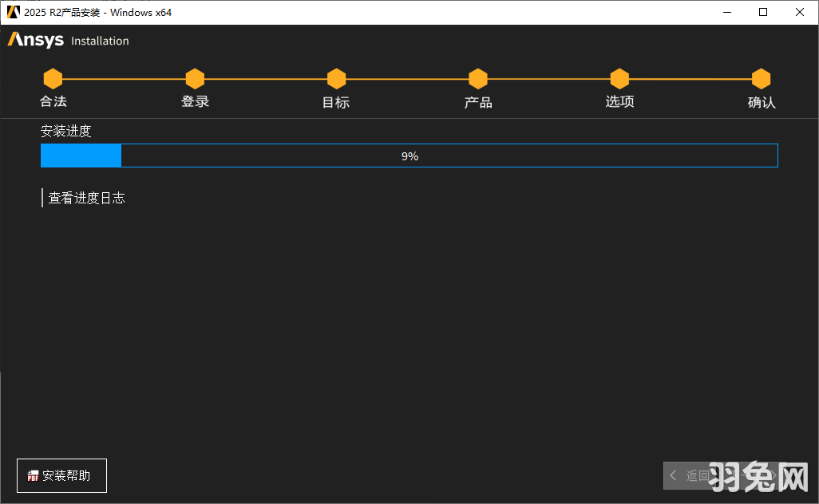The height and width of the screenshot is (504, 819).
Task: Click the 选项 step label
Action: 619,101
